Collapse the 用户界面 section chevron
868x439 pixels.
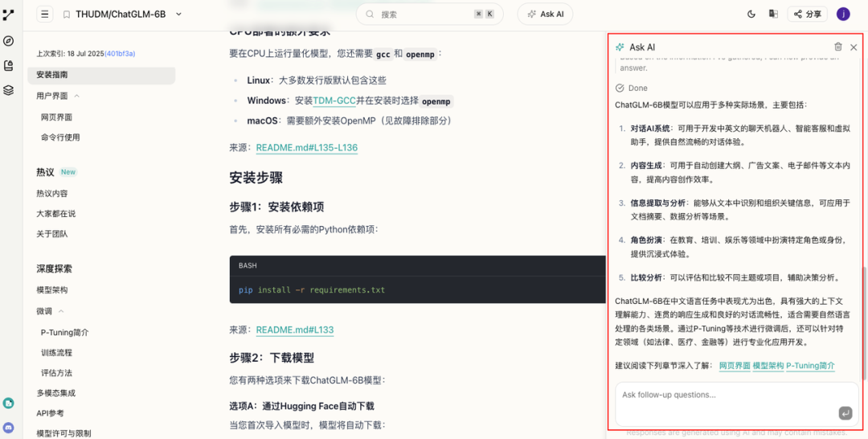(x=77, y=96)
